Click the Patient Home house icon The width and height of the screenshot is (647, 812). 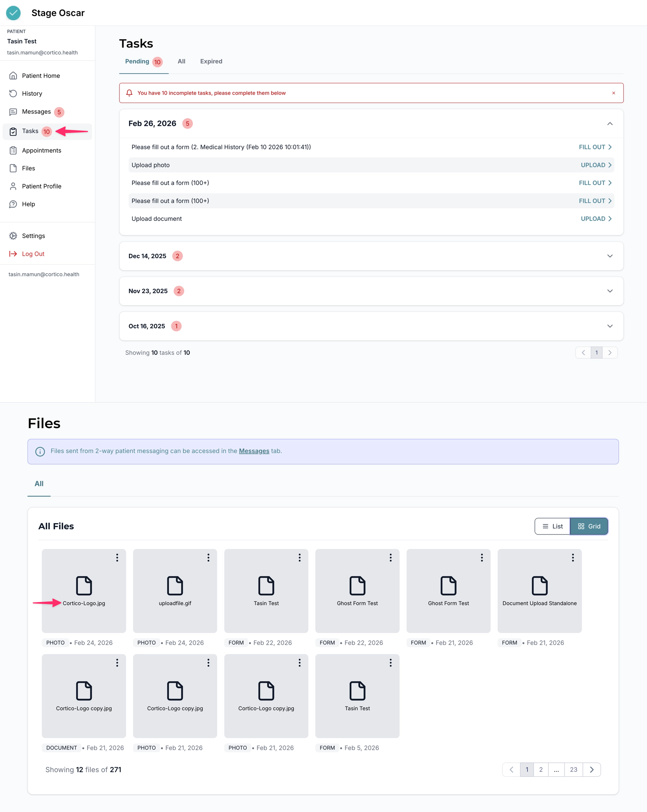point(13,76)
